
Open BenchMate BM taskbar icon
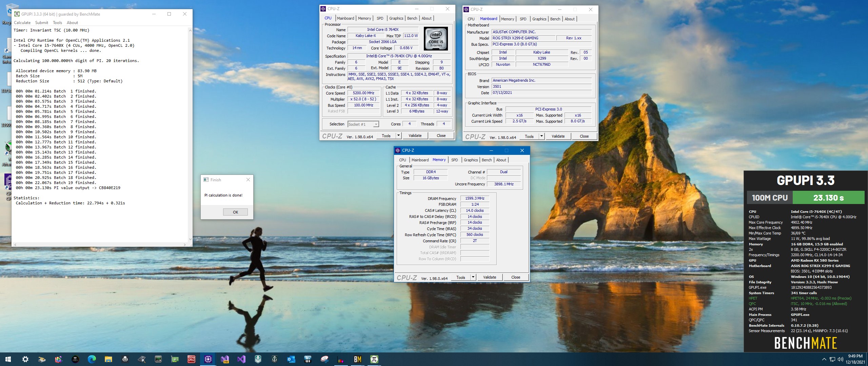click(357, 359)
